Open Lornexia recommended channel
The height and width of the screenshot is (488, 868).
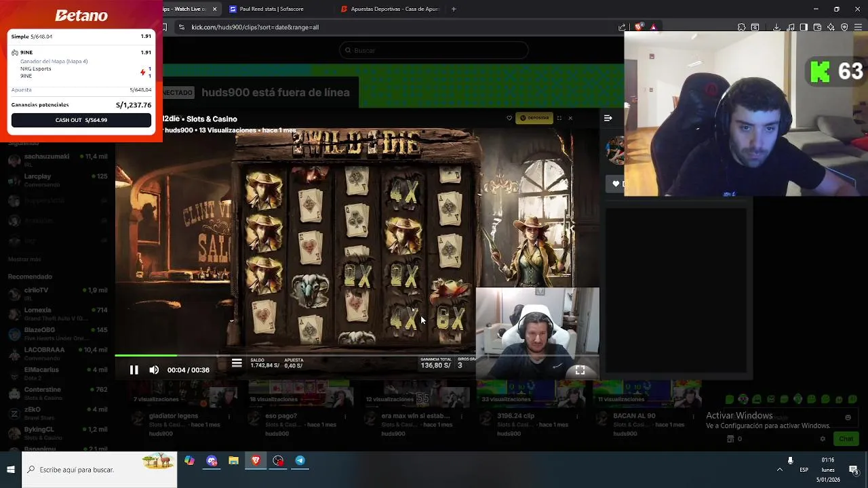click(x=58, y=313)
